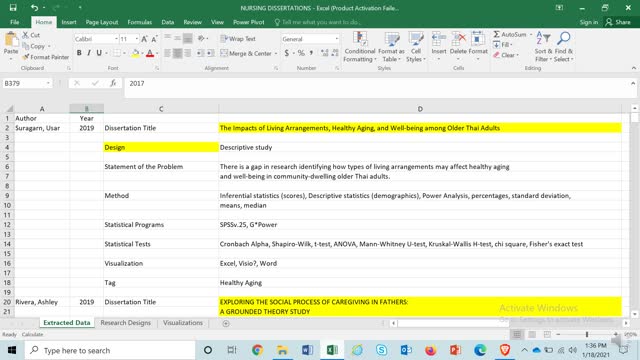Screen dimensions: 640x360
Task: Click the Increase Decimal icon
Action: (324, 53)
